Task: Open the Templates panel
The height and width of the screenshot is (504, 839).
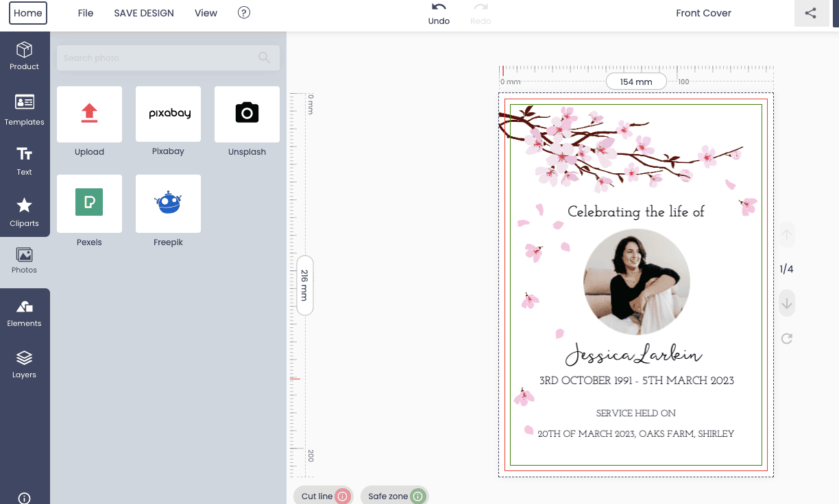Action: 25,110
